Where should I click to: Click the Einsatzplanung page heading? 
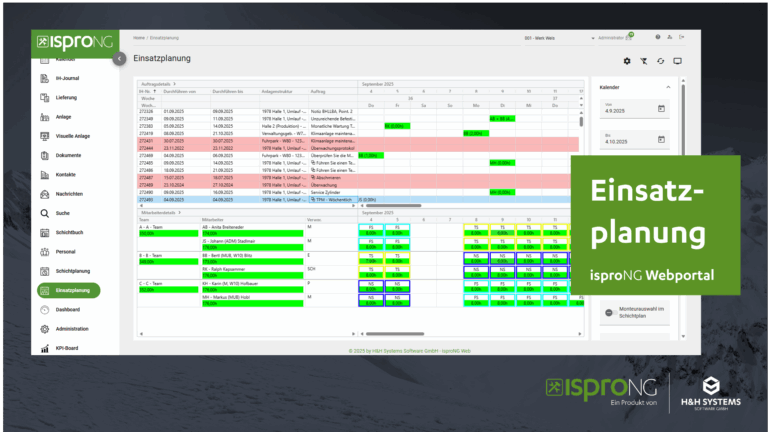pyautogui.click(x=162, y=58)
